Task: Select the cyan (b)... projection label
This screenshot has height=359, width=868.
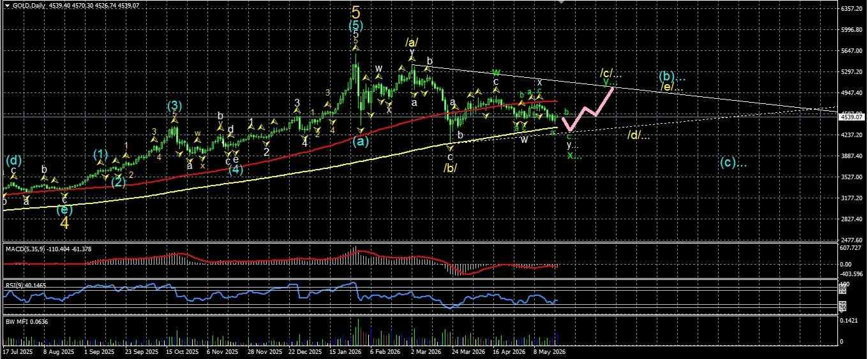Action: point(673,77)
